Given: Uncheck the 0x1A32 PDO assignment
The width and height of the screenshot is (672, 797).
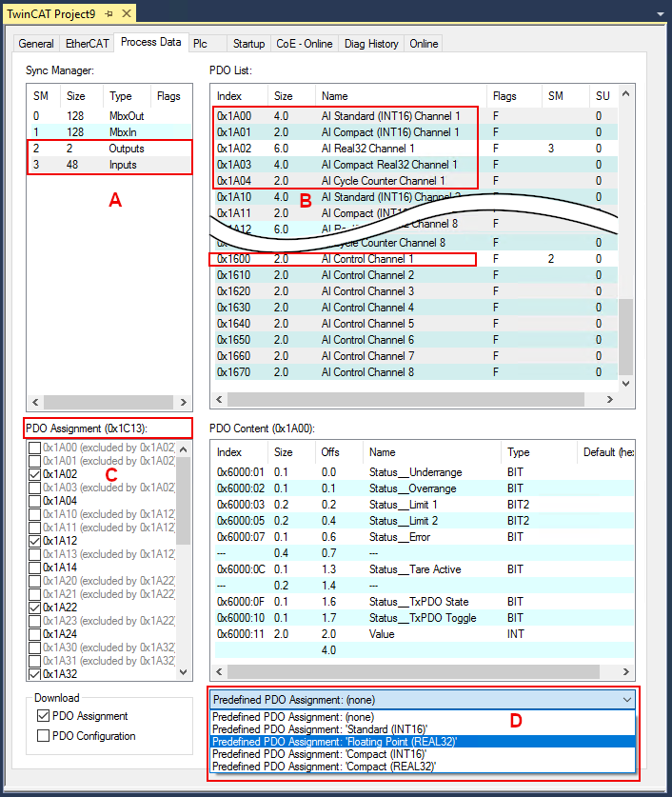Looking at the screenshot, I should coord(35,674).
